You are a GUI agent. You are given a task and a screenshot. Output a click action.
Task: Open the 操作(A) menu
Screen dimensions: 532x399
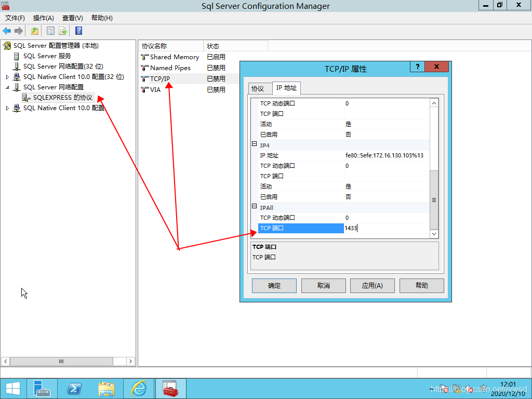click(x=43, y=18)
